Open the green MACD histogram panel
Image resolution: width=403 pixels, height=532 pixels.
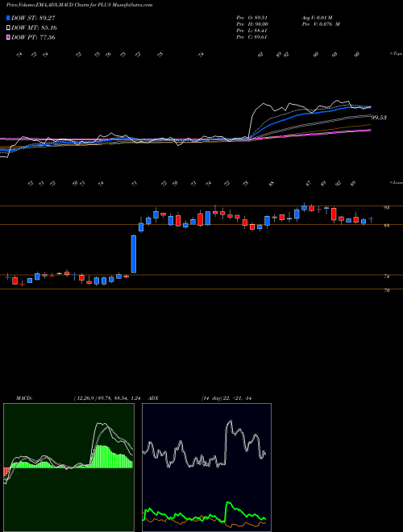pos(69,468)
